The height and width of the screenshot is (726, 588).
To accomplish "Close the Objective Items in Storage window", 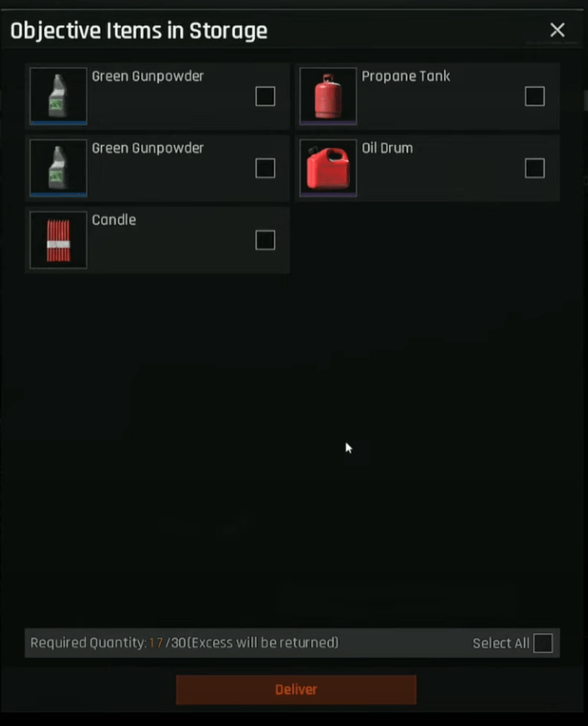I will 557,30.
